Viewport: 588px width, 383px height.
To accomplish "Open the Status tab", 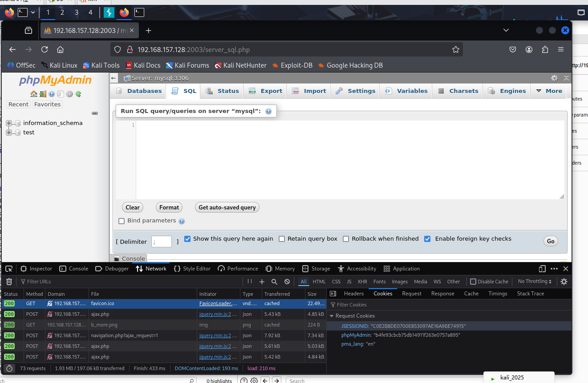I will [x=223, y=91].
